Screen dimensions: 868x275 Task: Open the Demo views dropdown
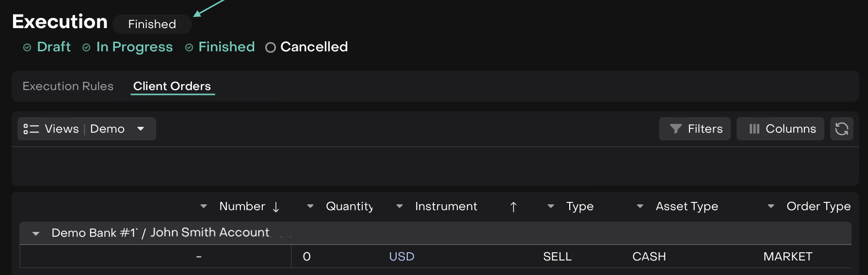pyautogui.click(x=141, y=129)
